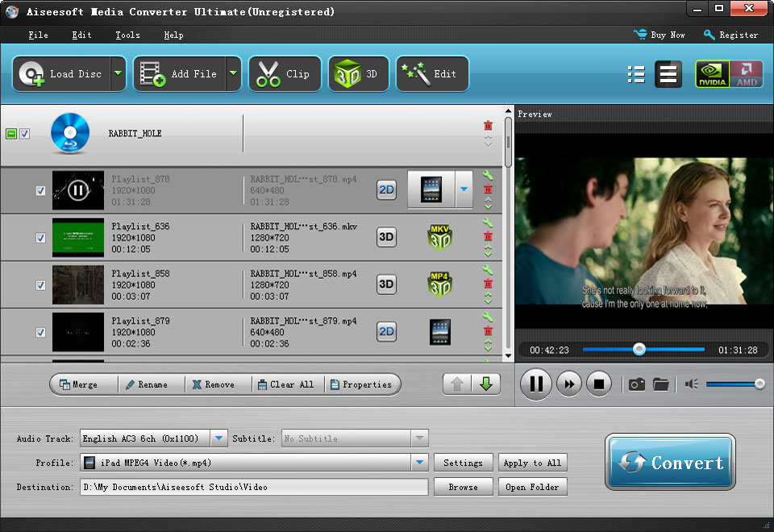Uncheck the Playlist_636 checkbox
Viewport: 774px width, 532px height.
click(40, 238)
